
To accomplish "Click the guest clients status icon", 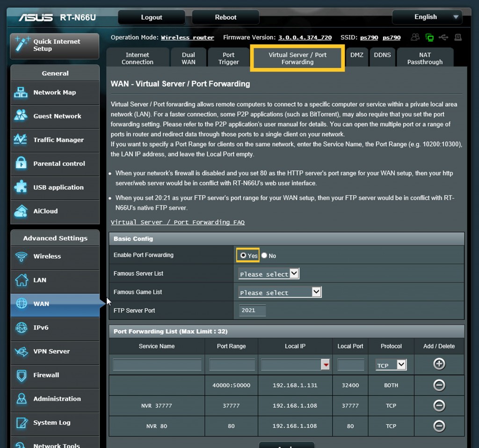I will (x=415, y=37).
